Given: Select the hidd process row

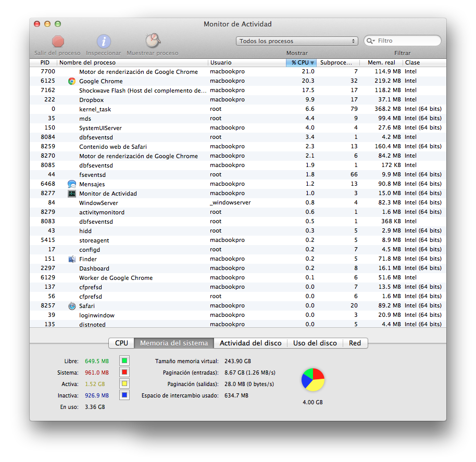Looking at the screenshot, I should point(238,231).
